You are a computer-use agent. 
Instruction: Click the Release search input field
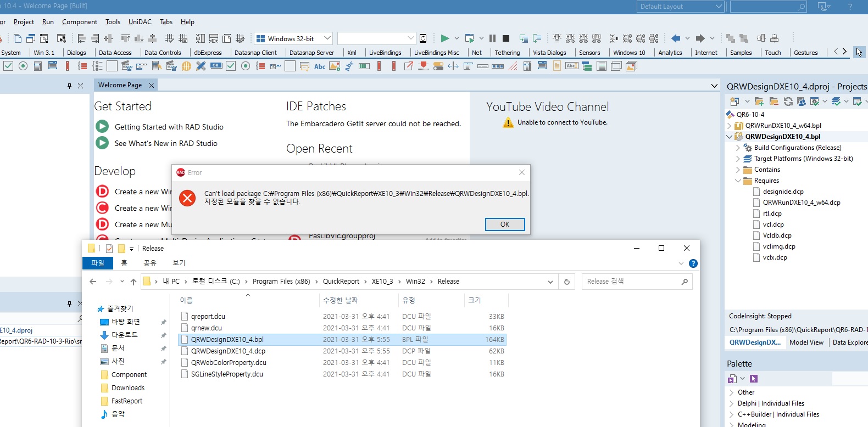pos(632,282)
